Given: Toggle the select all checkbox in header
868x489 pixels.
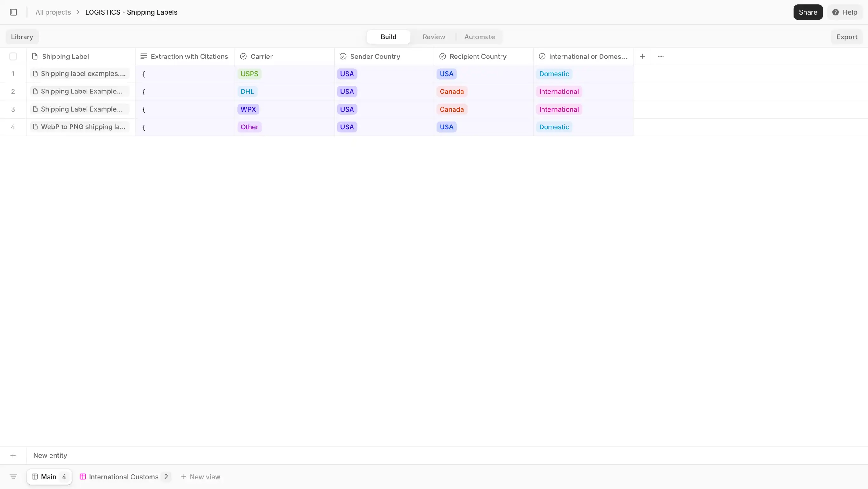Looking at the screenshot, I should (x=13, y=56).
